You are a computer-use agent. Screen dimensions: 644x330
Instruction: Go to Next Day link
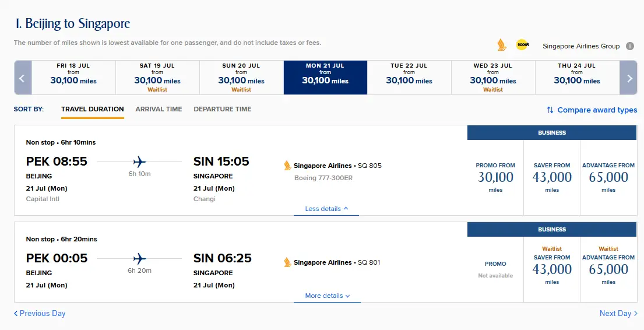[x=618, y=313]
